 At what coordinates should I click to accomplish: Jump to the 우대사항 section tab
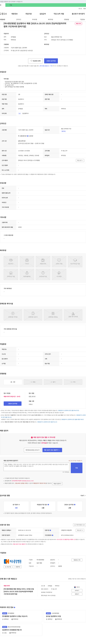coord(34,20)
